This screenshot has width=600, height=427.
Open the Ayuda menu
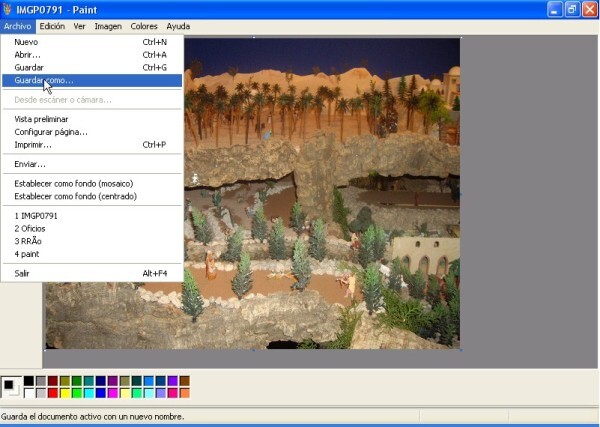(x=178, y=26)
